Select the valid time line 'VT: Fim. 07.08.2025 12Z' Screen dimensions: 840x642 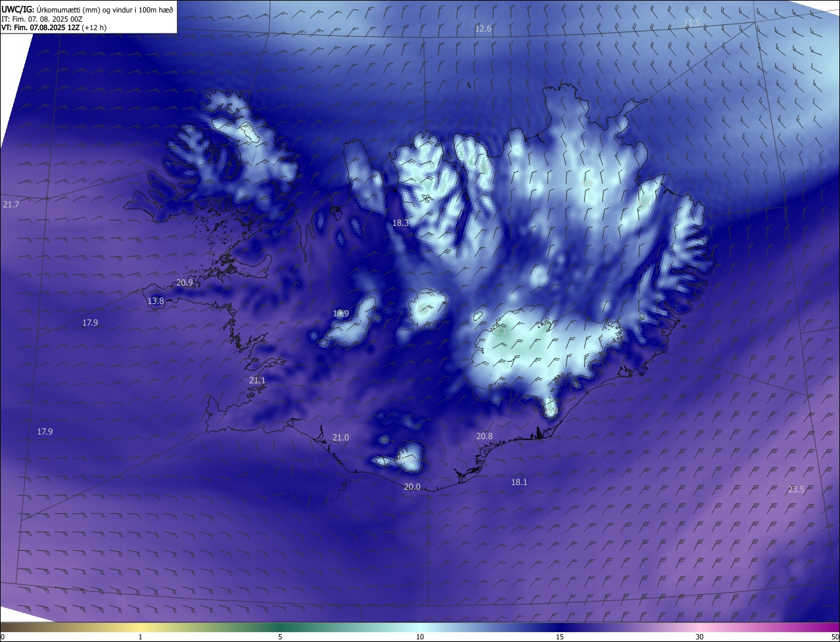pos(41,28)
